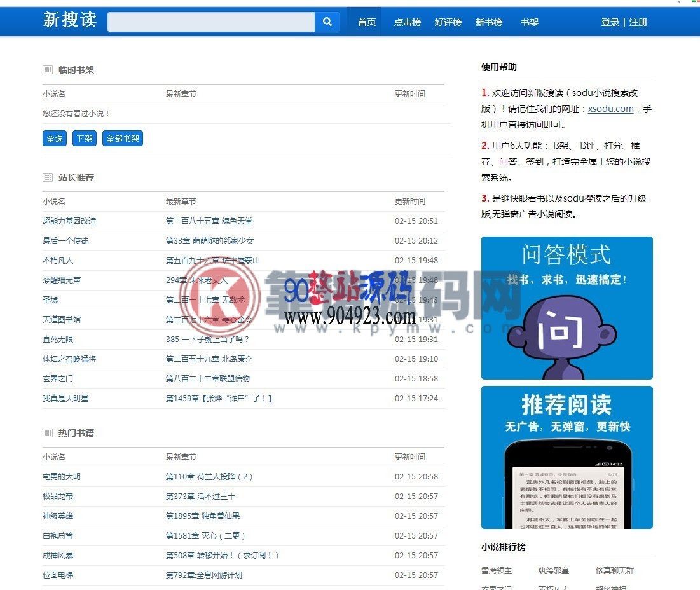Open 书架 in the top navigation
The height and width of the screenshot is (590, 700).
pos(530,22)
